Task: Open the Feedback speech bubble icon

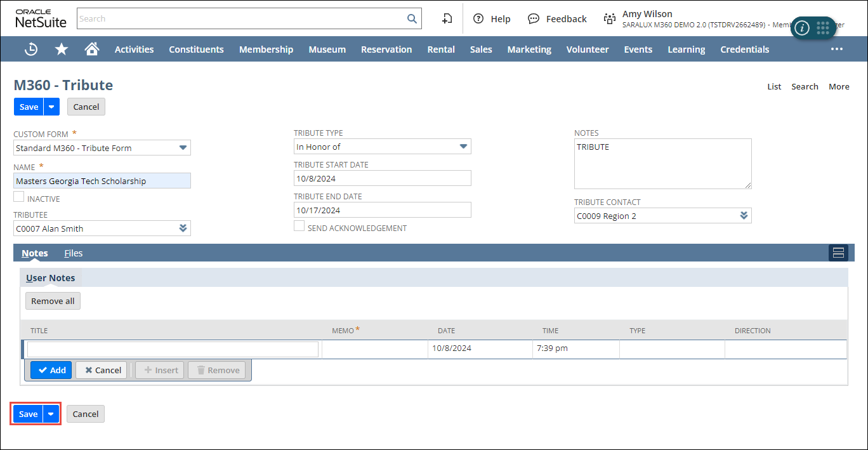Action: tap(534, 18)
